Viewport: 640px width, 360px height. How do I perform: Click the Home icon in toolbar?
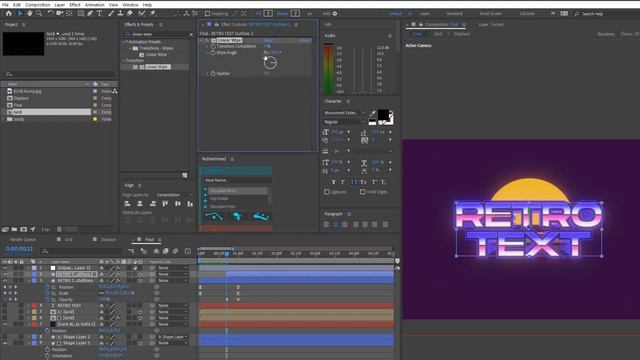pyautogui.click(x=9, y=13)
